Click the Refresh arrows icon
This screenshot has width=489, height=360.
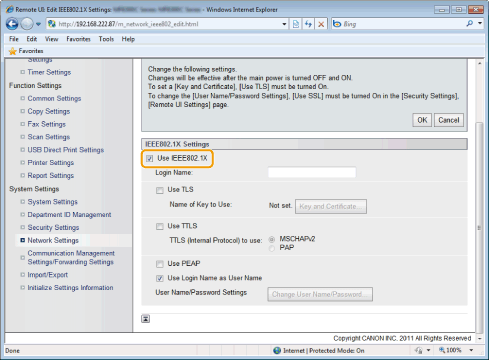point(308,24)
